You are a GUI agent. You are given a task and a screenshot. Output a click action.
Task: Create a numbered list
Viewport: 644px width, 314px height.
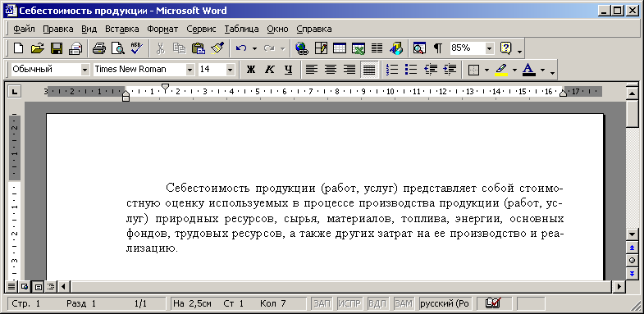coord(393,70)
